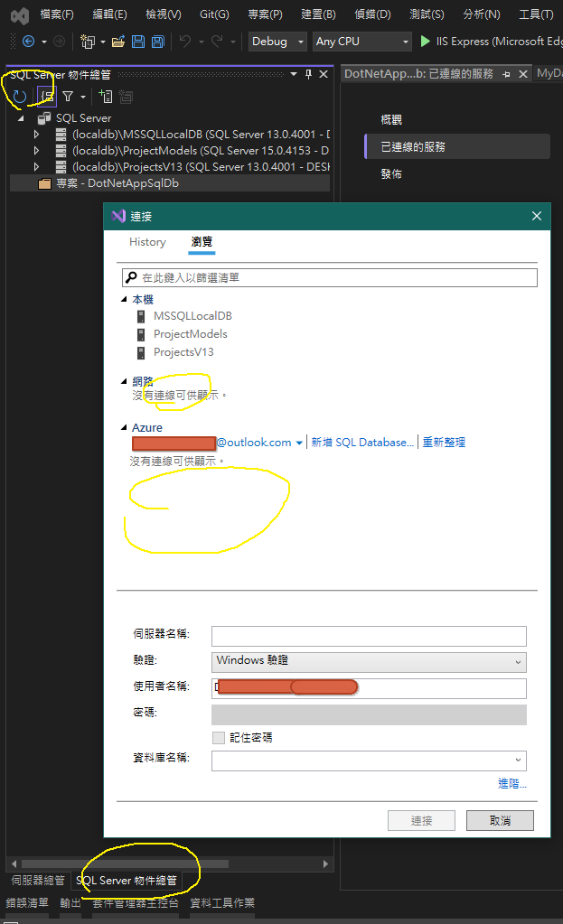Image resolution: width=563 pixels, height=924 pixels.
Task: Close the DotNetApp connected services tab
Action: pyautogui.click(x=523, y=74)
